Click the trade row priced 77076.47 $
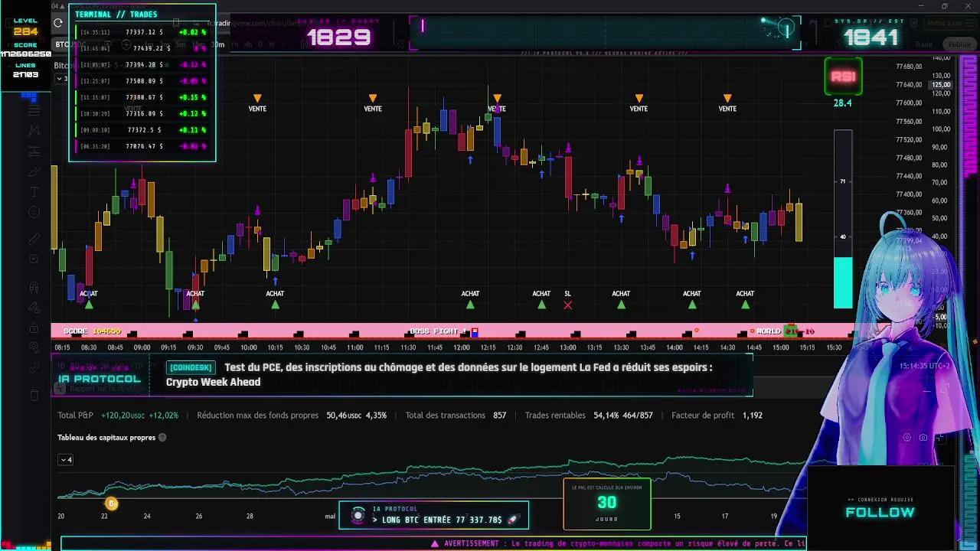 click(x=142, y=146)
